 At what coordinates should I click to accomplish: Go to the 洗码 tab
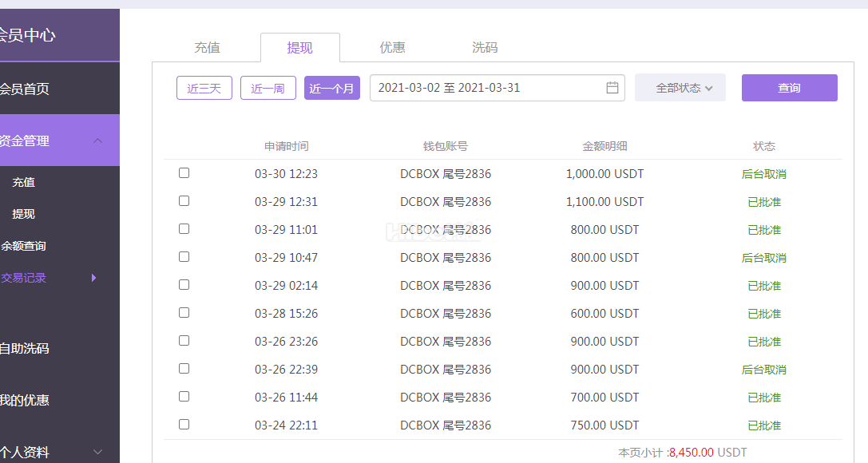pos(485,48)
